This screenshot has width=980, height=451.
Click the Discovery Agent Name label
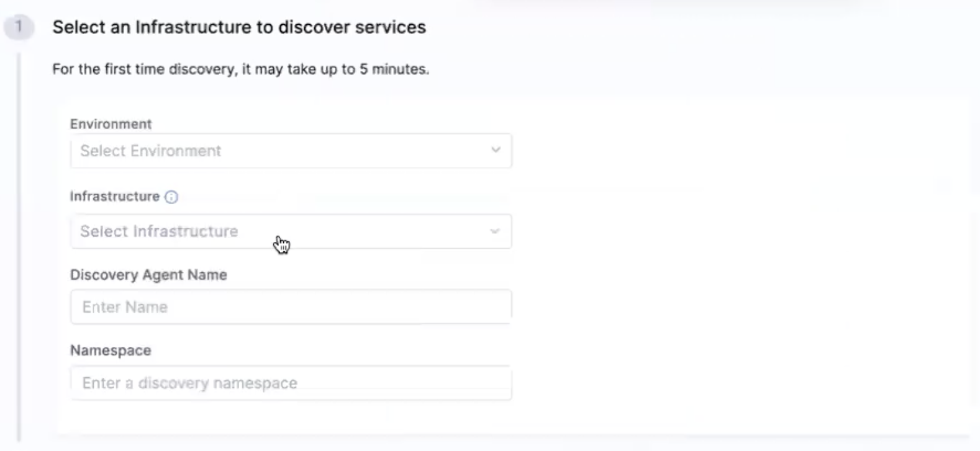point(148,275)
